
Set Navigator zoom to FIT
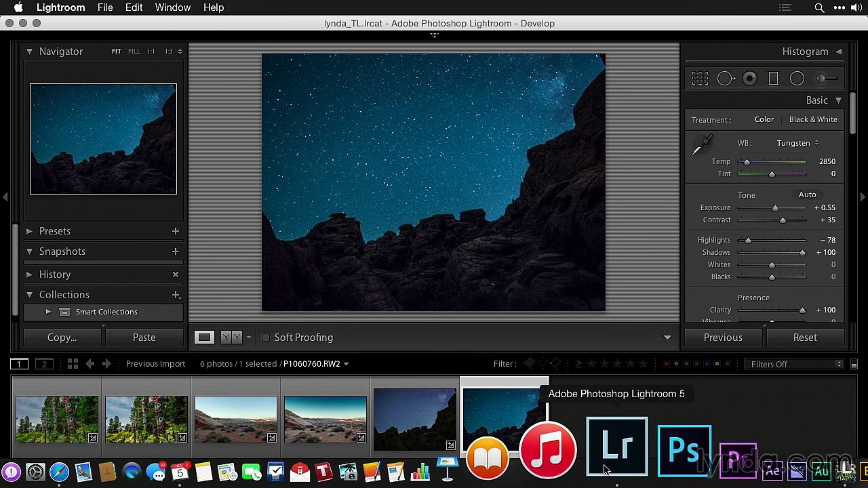click(117, 52)
